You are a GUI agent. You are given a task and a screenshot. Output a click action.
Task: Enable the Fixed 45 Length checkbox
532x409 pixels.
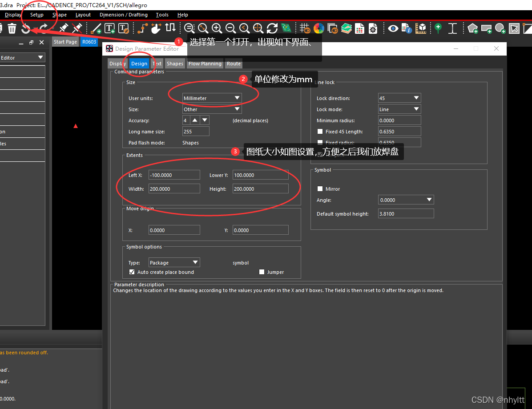(320, 132)
